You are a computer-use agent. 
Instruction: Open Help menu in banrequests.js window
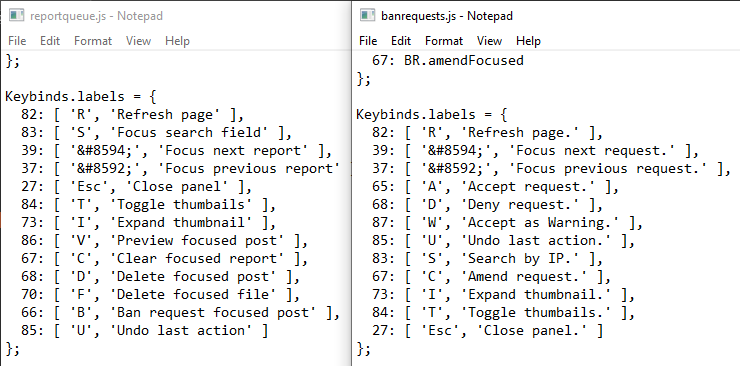(529, 41)
